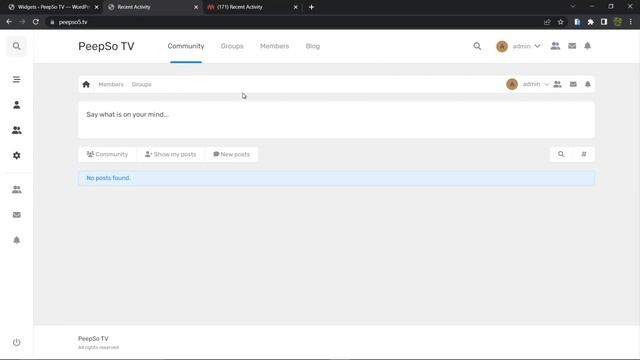
Task: Open Chrome three-dot menu
Action: [631, 22]
